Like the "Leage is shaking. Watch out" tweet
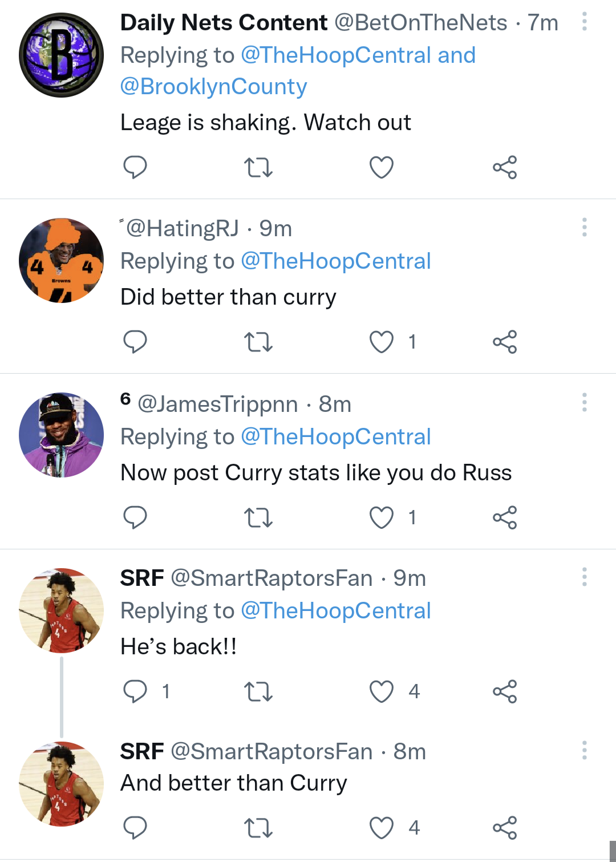This screenshot has height=862, width=616. click(x=382, y=167)
